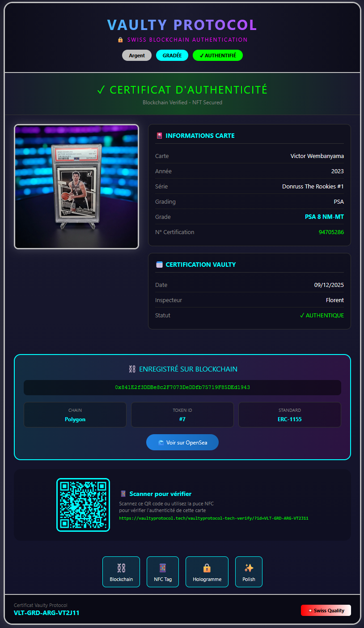Click the card icon next to Informations Carte
This screenshot has width=364, height=628.
[159, 136]
